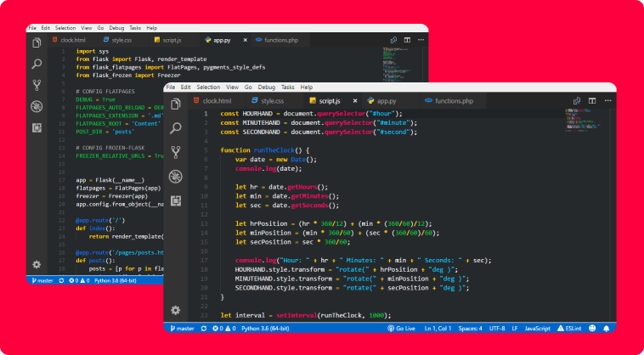The width and height of the screenshot is (644, 355).
Task: Open Search in the back window activity bar
Action: [x=37, y=64]
